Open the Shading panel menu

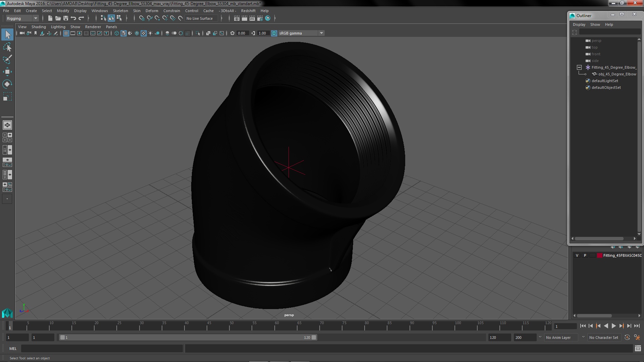39,27
